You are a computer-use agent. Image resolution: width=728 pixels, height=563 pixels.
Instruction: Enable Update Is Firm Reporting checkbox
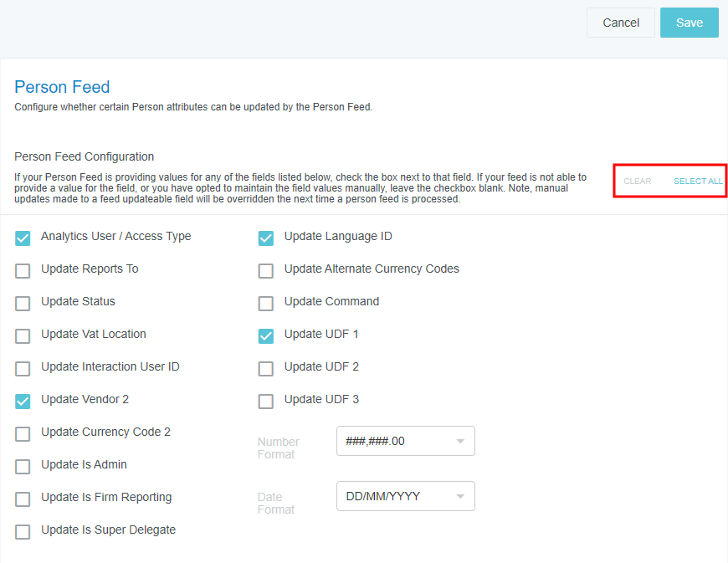pyautogui.click(x=23, y=499)
